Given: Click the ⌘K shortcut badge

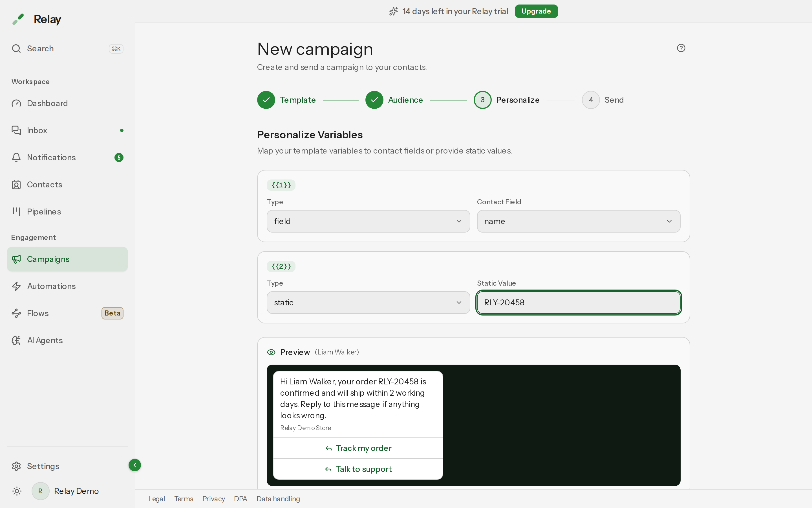Looking at the screenshot, I should click(x=116, y=49).
